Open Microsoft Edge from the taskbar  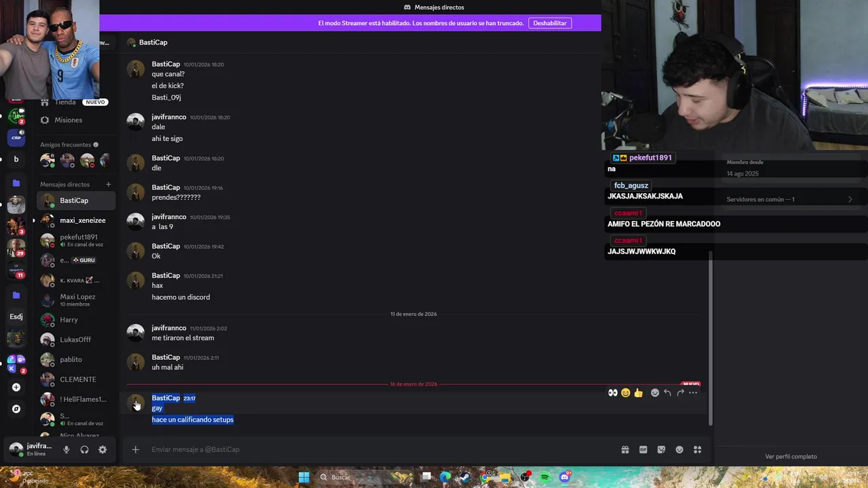[x=445, y=477]
